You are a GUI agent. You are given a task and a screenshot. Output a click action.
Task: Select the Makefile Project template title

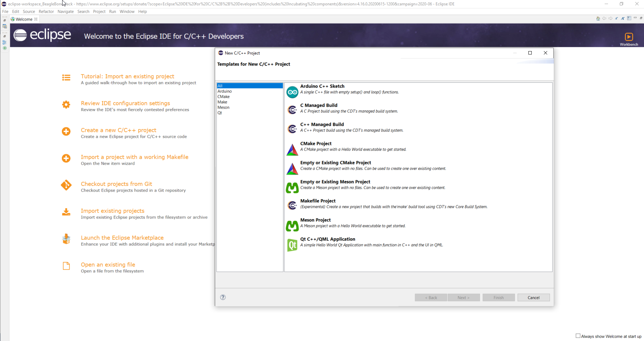tap(318, 201)
